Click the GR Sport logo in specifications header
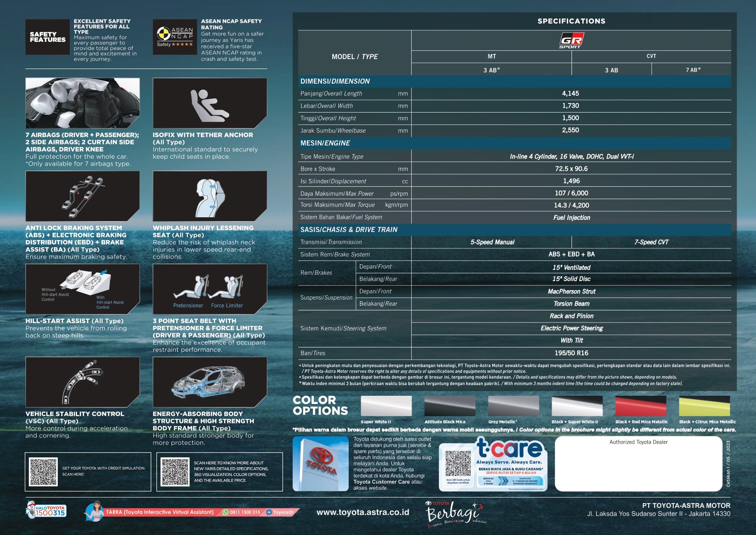 [572, 41]
